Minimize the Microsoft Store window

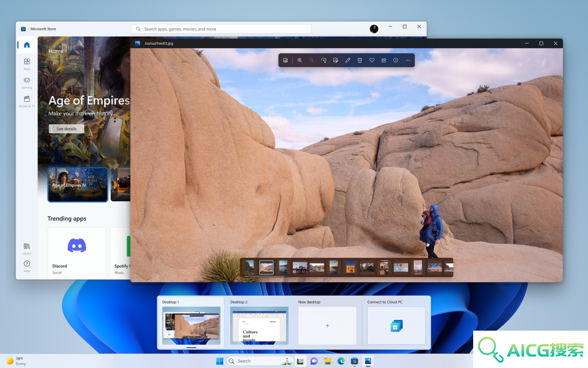point(390,26)
